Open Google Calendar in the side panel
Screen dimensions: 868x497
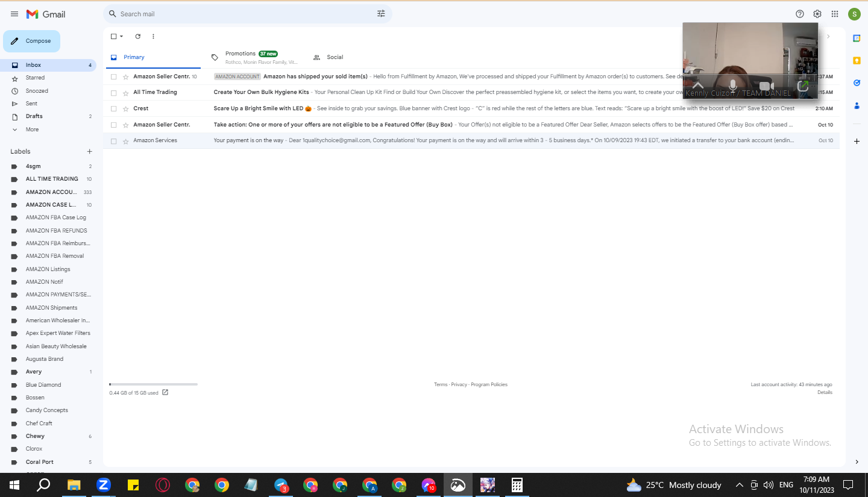[857, 38]
